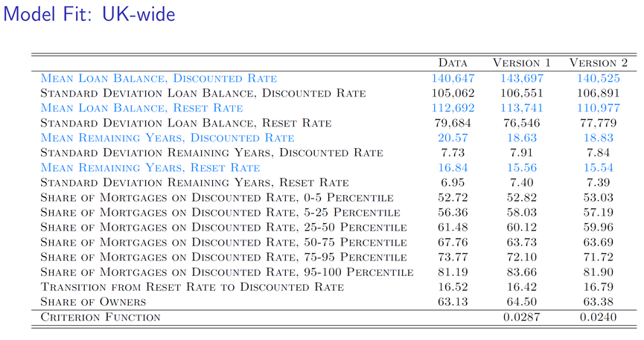Select the 'Version 2' column header

tap(599, 63)
